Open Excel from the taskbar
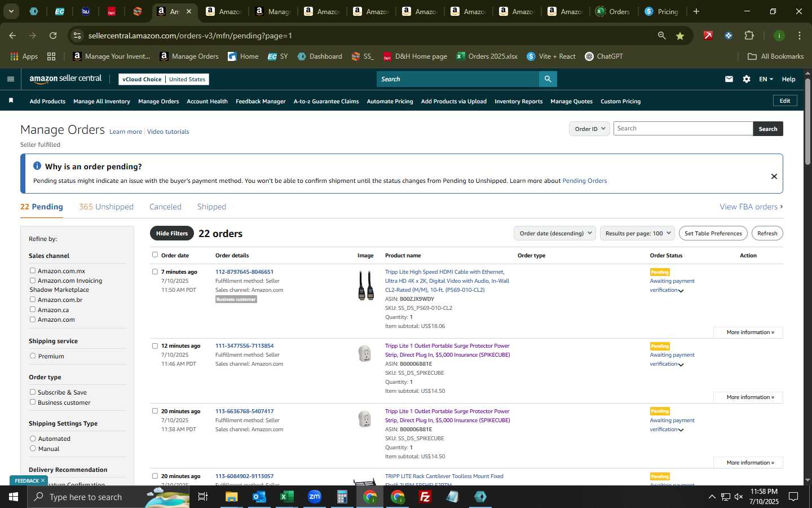The width and height of the screenshot is (812, 508). (x=287, y=497)
